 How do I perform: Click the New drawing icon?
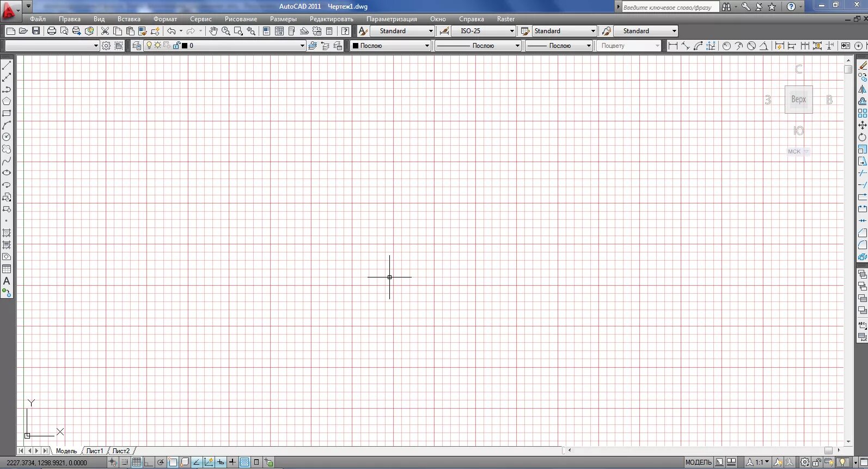click(x=10, y=31)
